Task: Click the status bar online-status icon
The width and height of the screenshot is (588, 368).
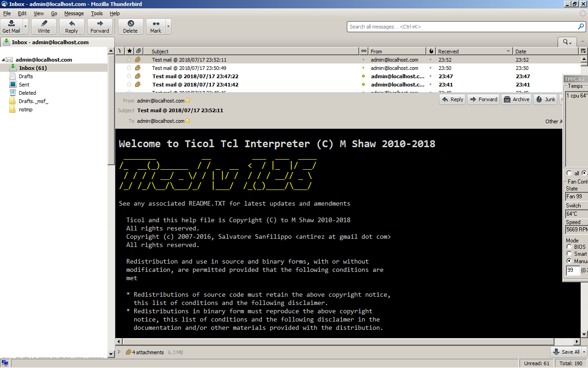Action: (5, 363)
